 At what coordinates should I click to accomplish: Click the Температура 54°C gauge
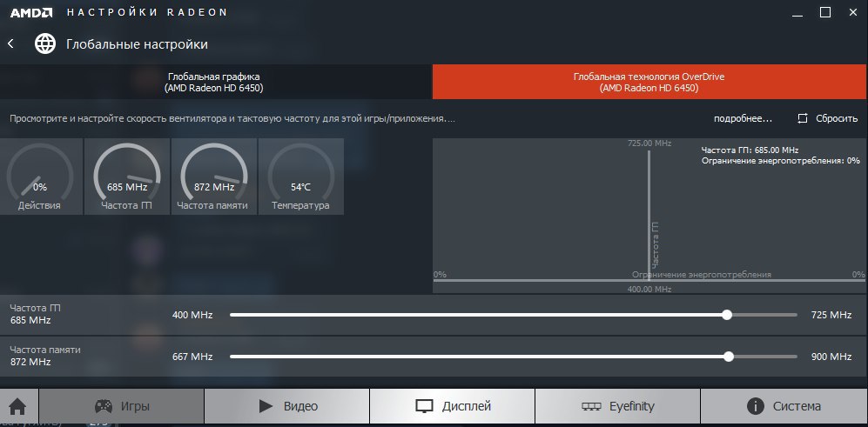[x=300, y=177]
